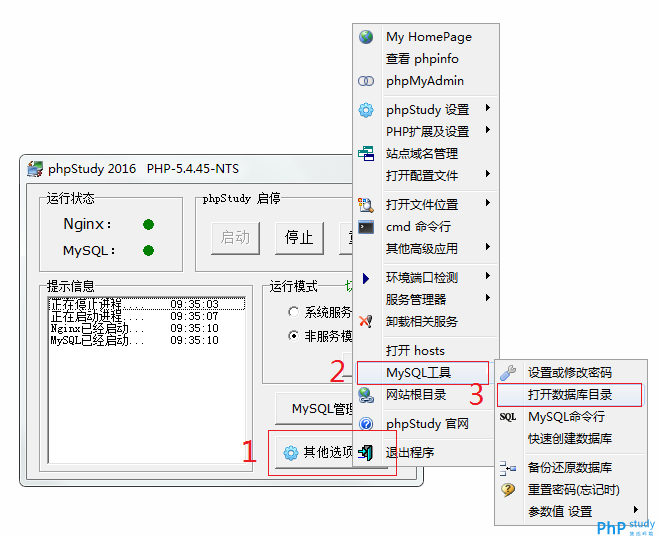Expand the 服务管理器 submenu arrow

tap(488, 298)
